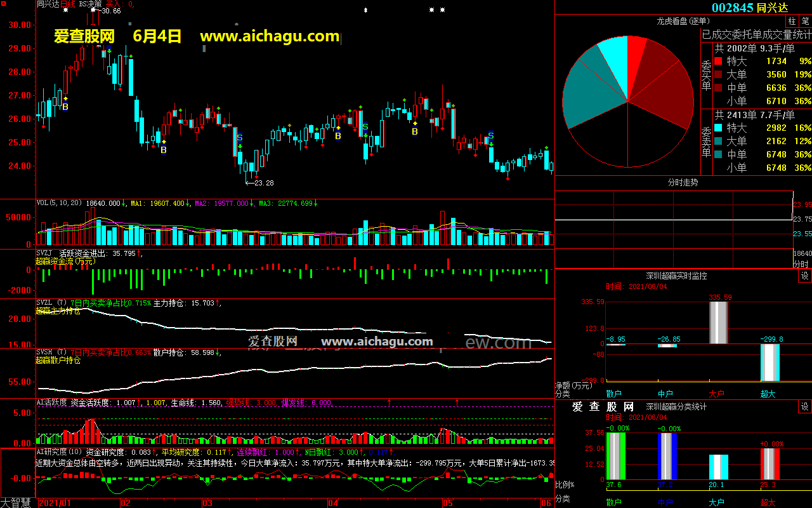Viewport: 812px width, 508px height.
Task: Click the 日线 period label above the chart
Action: tap(68, 4)
